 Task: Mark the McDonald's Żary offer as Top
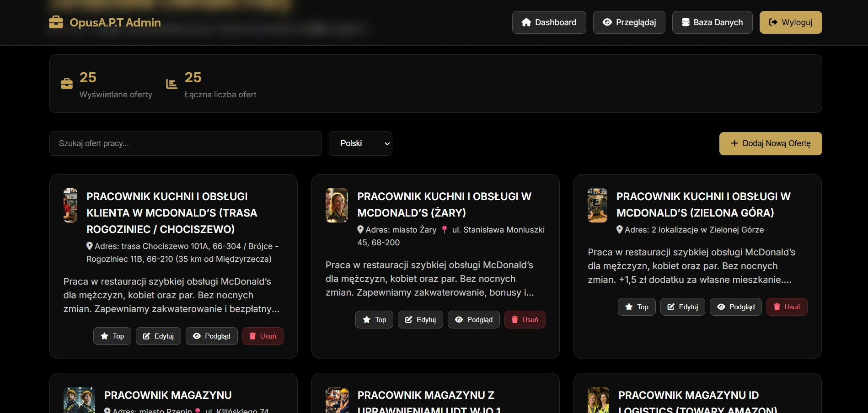tap(374, 320)
